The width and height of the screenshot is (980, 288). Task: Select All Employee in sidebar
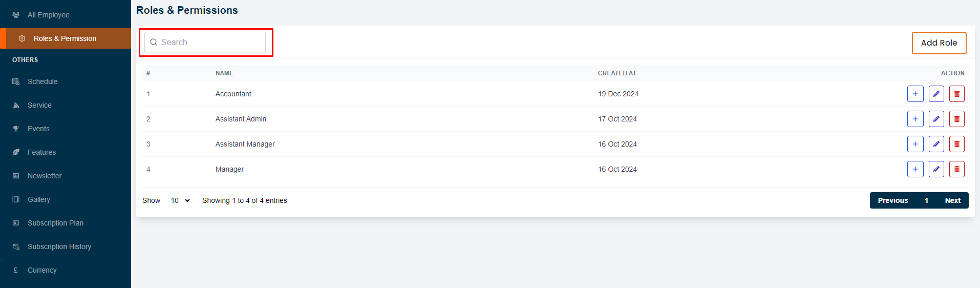click(x=48, y=15)
